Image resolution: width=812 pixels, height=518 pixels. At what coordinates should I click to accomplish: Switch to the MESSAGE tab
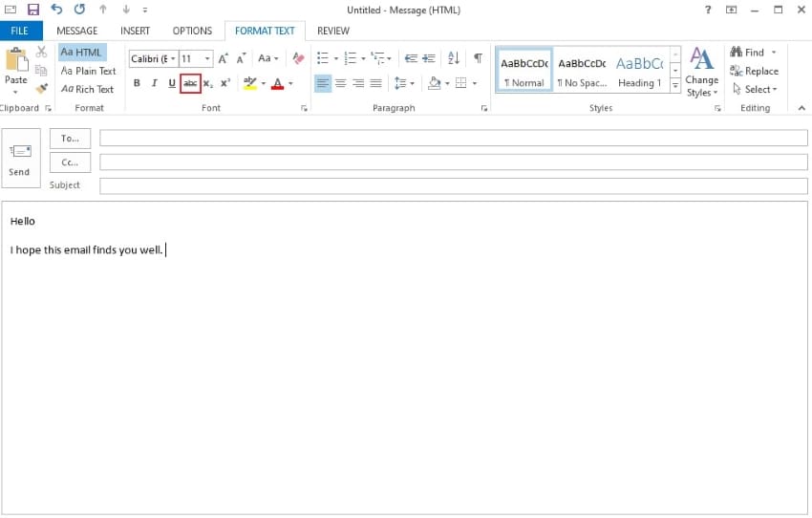76,32
